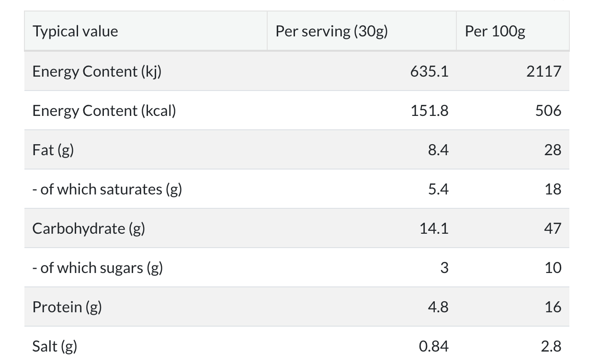This screenshot has width=589, height=364.
Task: Select the "Carbohydrate (g)" row label
Action: [x=89, y=228]
